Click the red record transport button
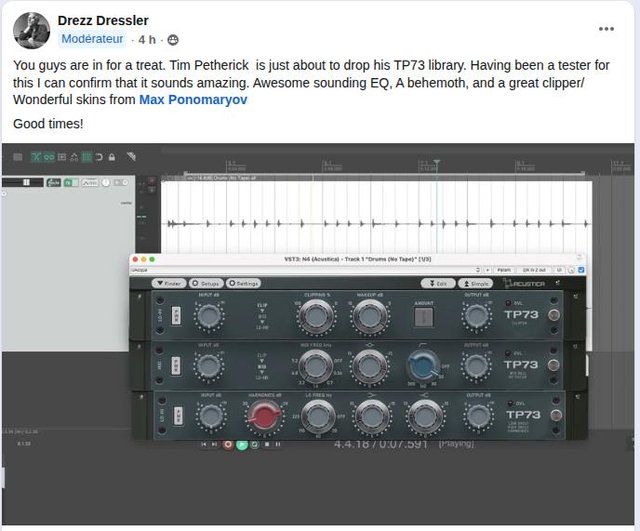640x531 pixels. (228, 444)
